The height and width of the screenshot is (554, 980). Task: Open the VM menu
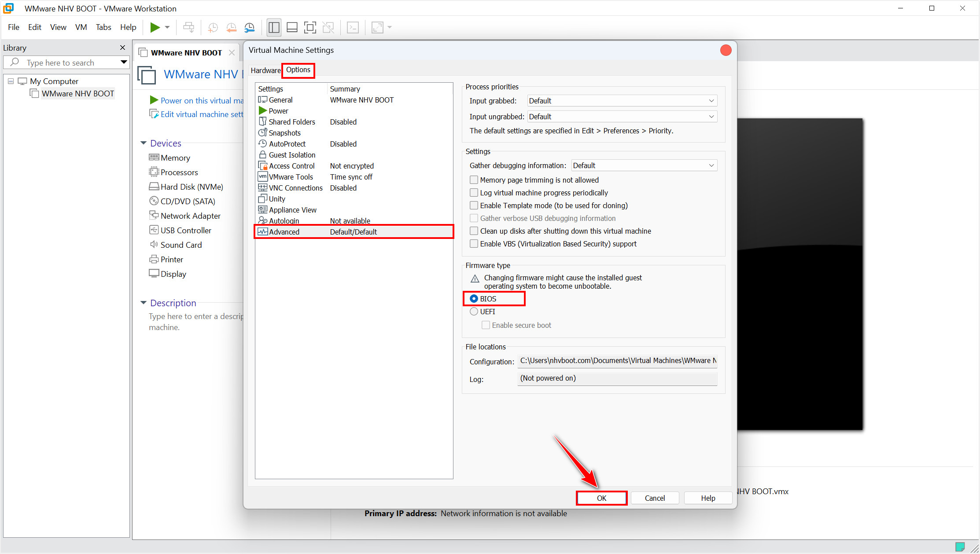(81, 27)
